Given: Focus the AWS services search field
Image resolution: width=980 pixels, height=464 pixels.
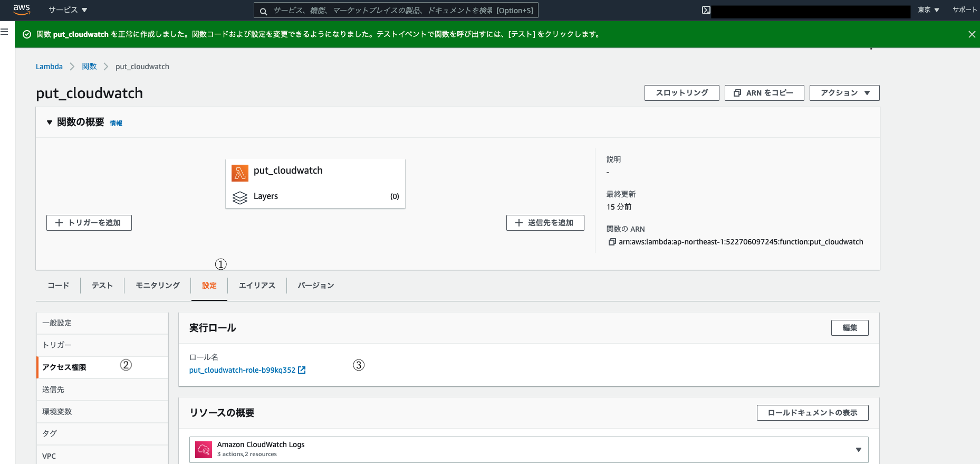Looking at the screenshot, I should pyautogui.click(x=396, y=11).
